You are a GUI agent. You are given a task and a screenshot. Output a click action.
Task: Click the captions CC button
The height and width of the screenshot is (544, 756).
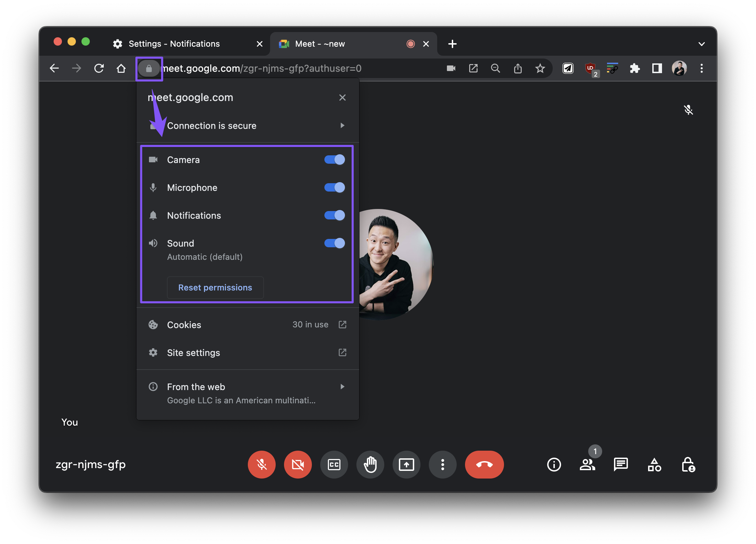coord(334,465)
